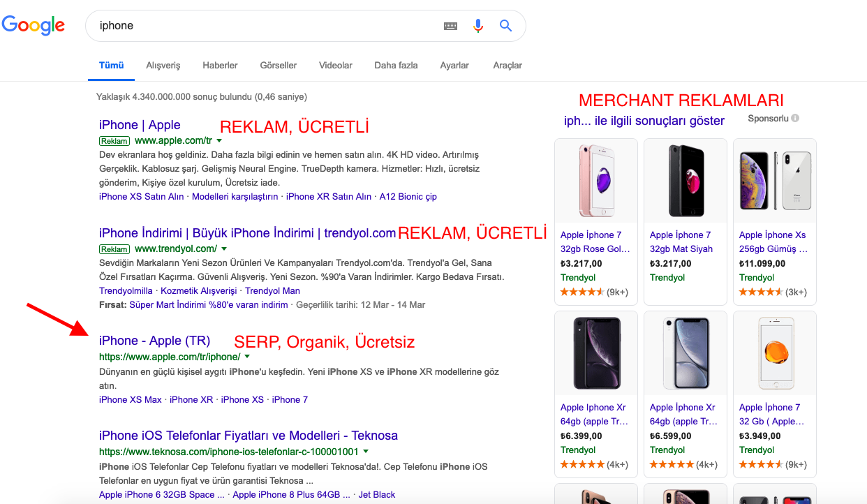The width and height of the screenshot is (867, 504).
Task: Click the A12 Bionic çip sitelink
Action: click(408, 197)
